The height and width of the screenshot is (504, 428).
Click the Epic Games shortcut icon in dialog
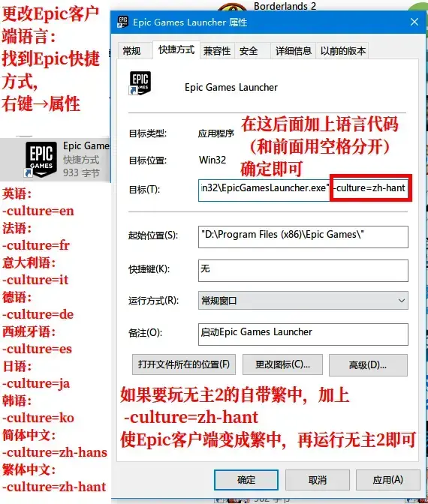point(140,83)
